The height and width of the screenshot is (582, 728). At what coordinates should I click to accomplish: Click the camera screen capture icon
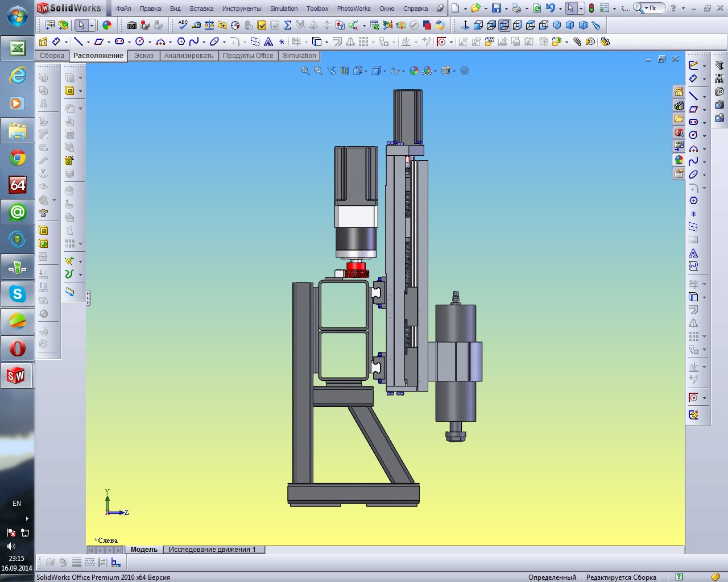[132, 25]
